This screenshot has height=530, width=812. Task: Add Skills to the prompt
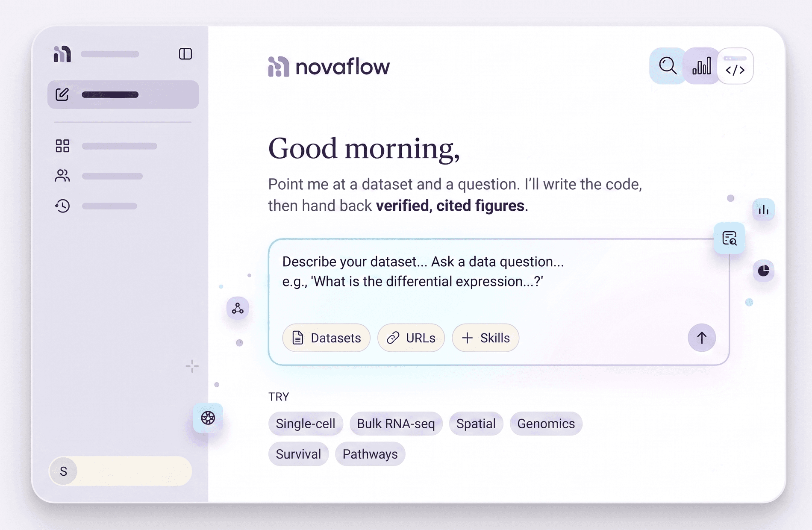tap(485, 338)
